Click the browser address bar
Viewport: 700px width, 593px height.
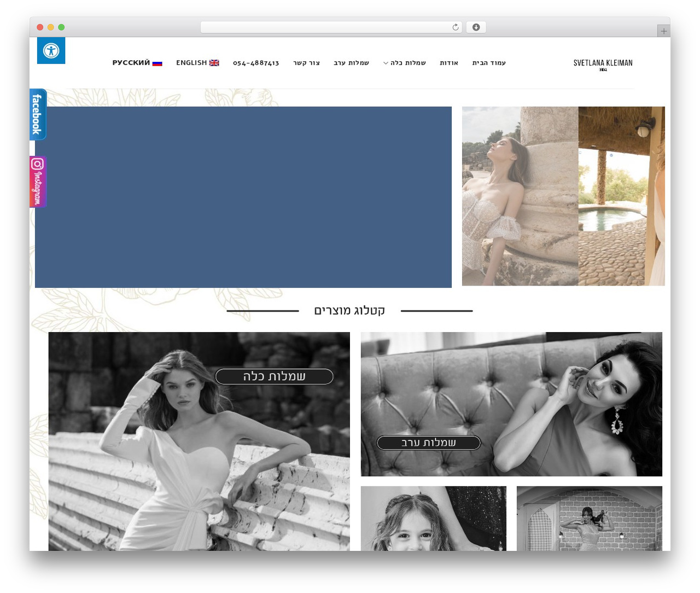(x=331, y=27)
